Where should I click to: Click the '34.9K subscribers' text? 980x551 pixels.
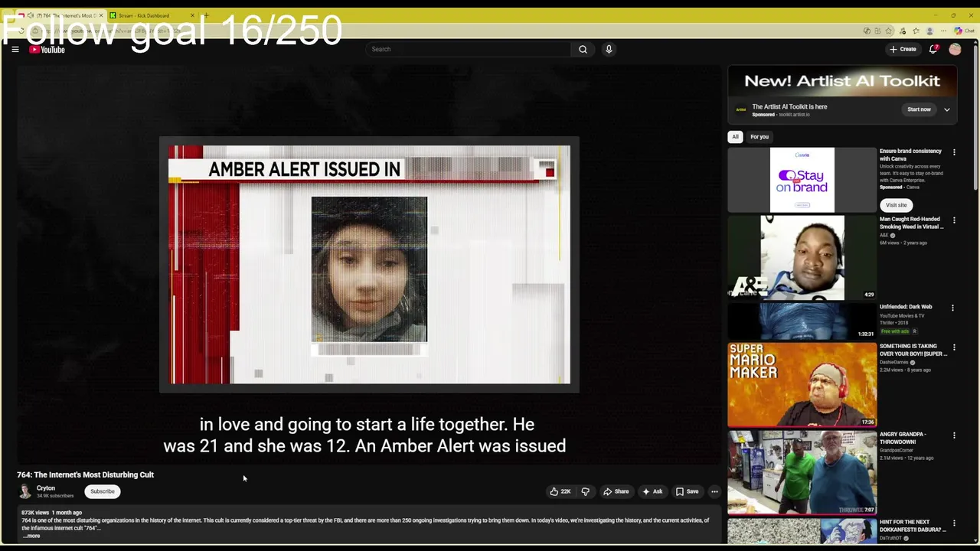tap(55, 496)
